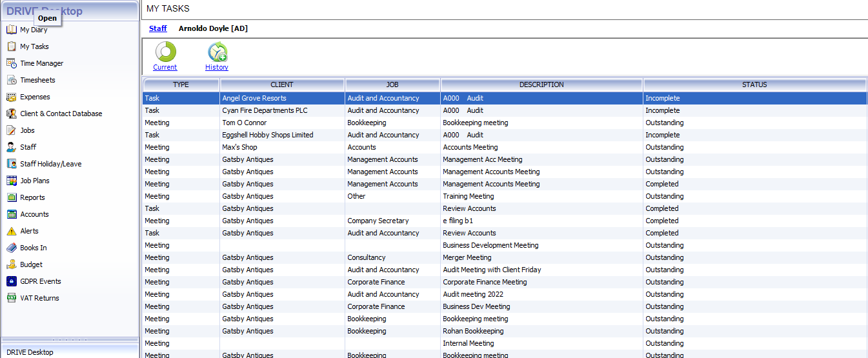The height and width of the screenshot is (358, 868).
Task: Click the Accounts Meeting description cell
Action: pyautogui.click(x=541, y=147)
